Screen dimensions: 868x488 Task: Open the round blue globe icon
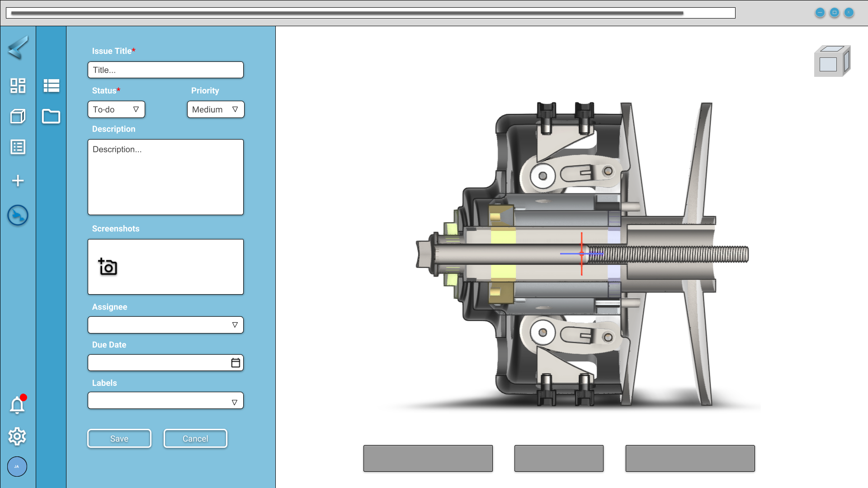(x=18, y=216)
